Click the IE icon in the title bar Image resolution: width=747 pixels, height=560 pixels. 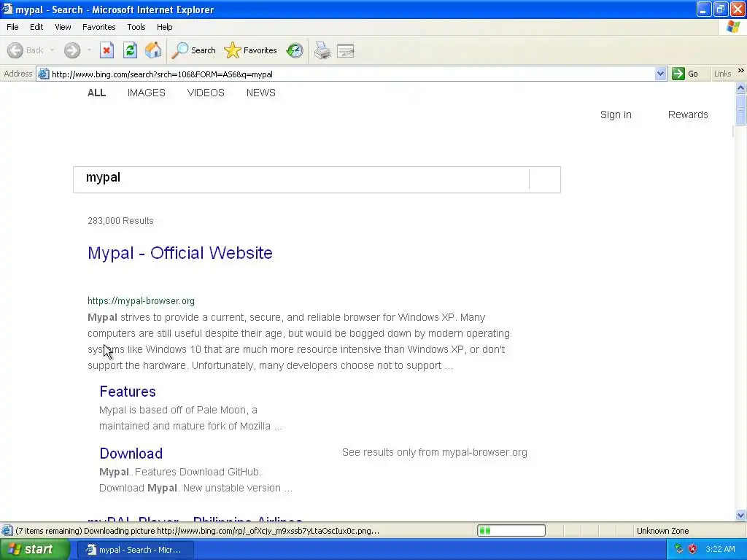(x=7, y=9)
